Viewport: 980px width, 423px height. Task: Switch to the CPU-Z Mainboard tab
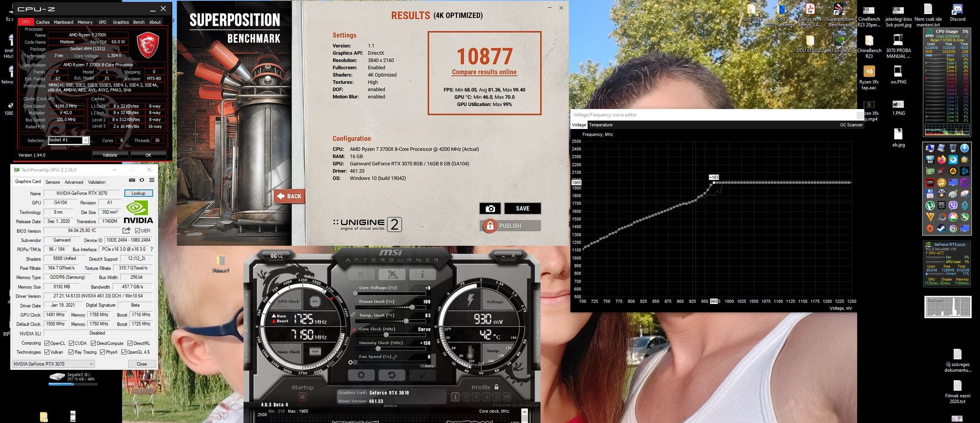(63, 22)
